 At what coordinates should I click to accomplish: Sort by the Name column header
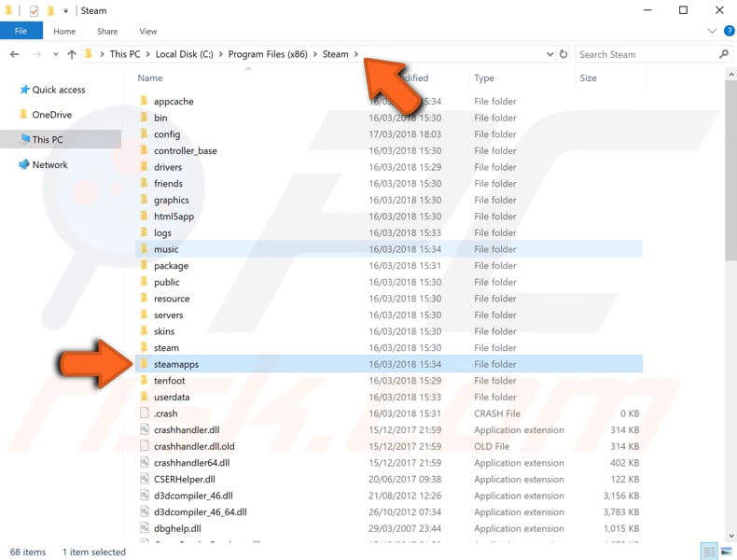[150, 78]
